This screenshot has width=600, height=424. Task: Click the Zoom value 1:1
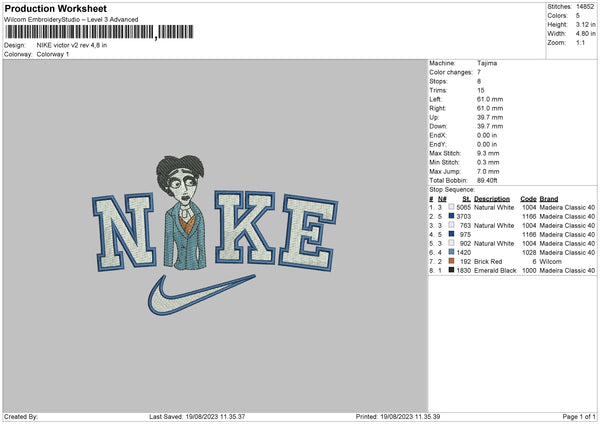pos(580,43)
